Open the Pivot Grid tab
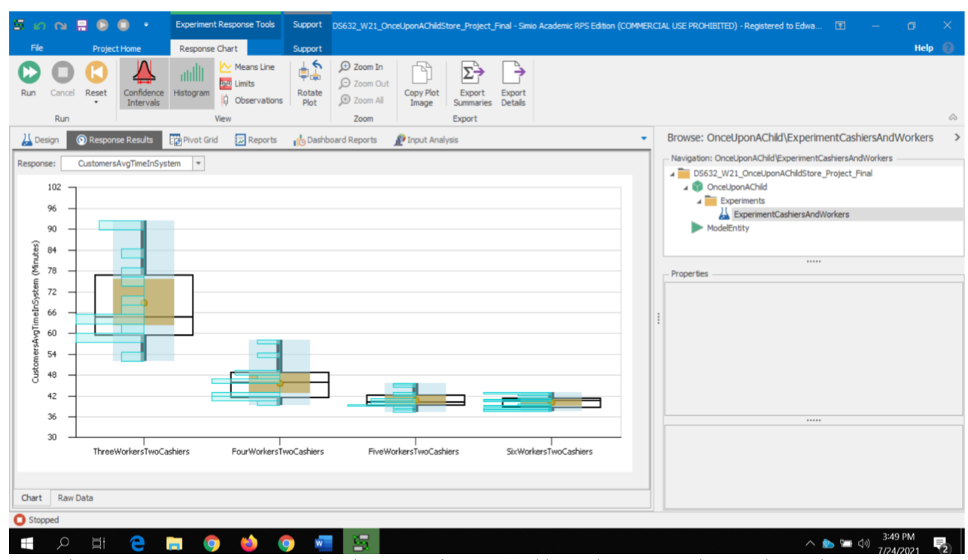The height and width of the screenshot is (560, 968). (x=194, y=140)
